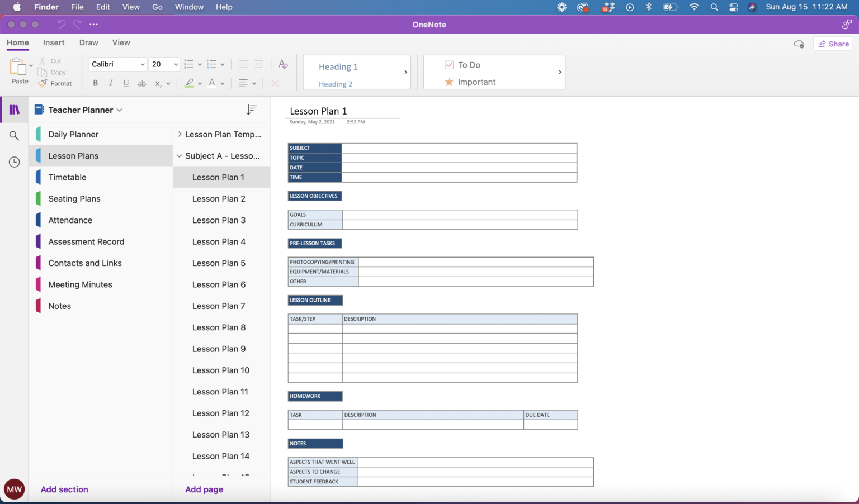
Task: Click the Paste clipboard icon
Action: click(x=18, y=67)
